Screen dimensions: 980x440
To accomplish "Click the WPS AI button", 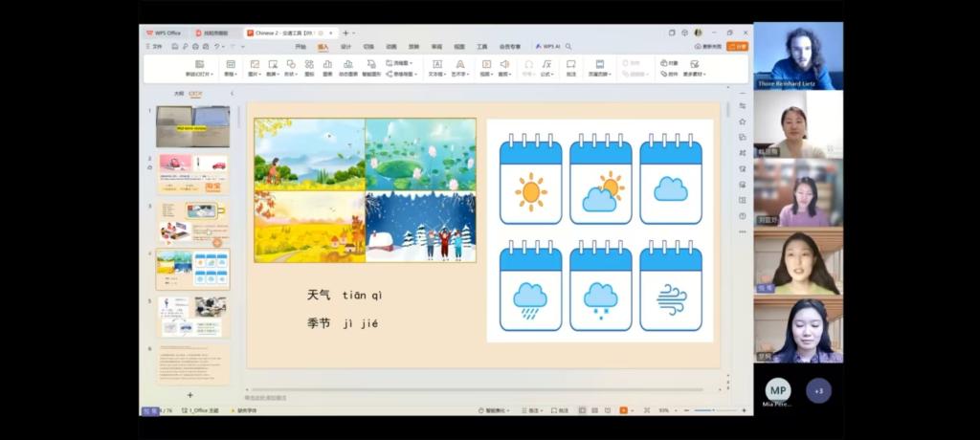I will (548, 46).
